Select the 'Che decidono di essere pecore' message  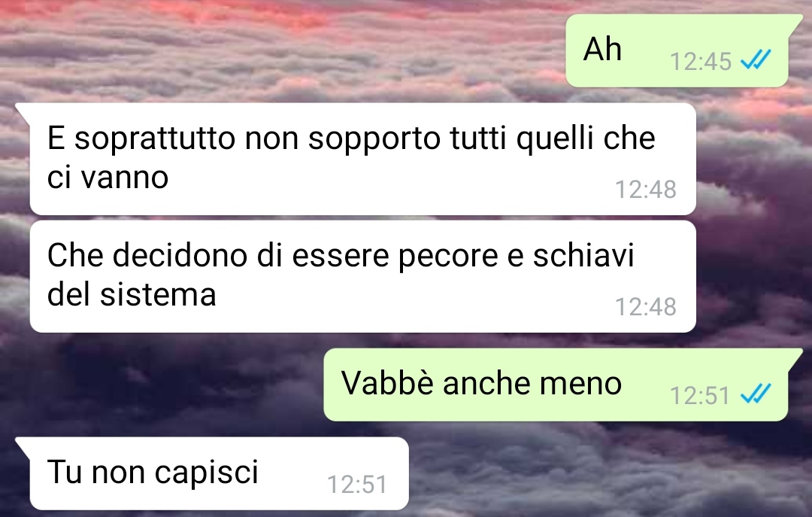click(x=362, y=276)
